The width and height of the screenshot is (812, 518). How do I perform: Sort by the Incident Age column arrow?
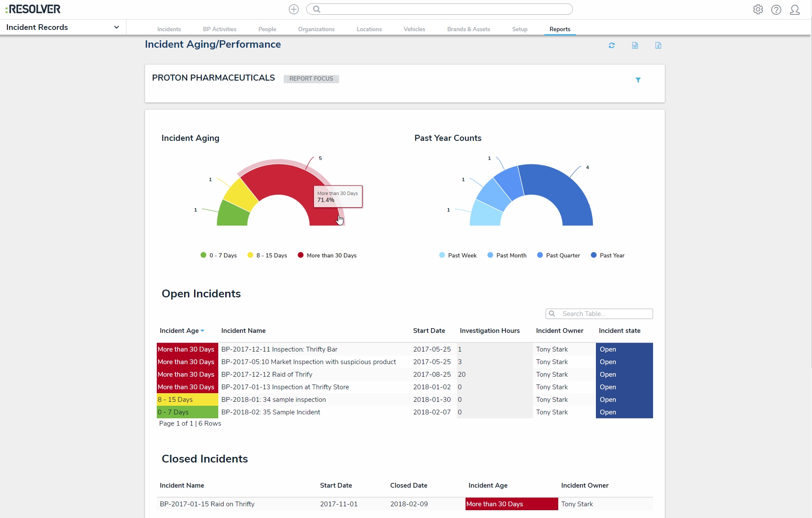coord(202,331)
